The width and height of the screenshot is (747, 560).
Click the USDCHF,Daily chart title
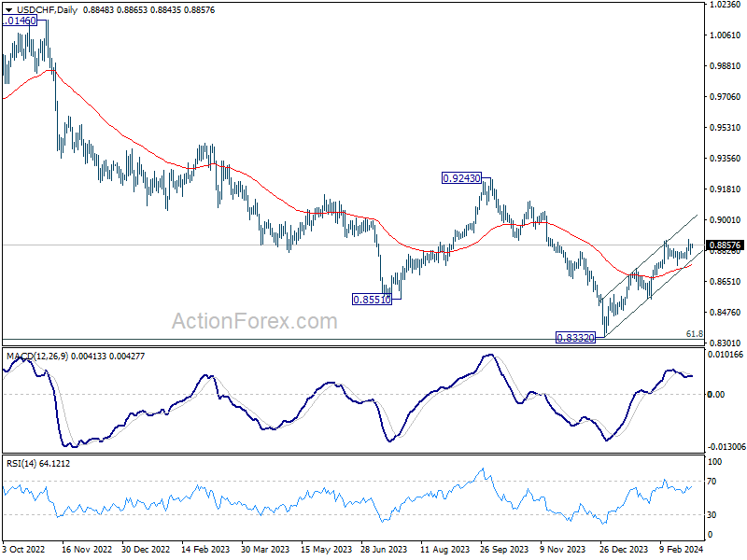point(47,10)
